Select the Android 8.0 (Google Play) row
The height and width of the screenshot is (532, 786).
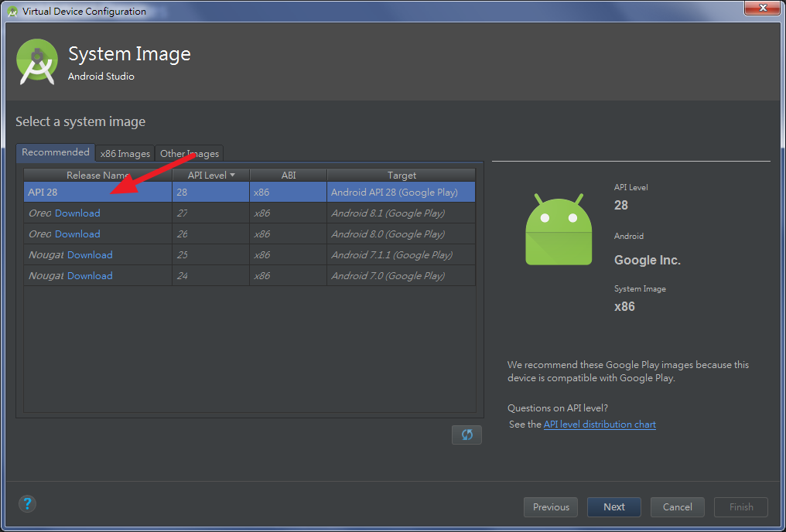(249, 234)
